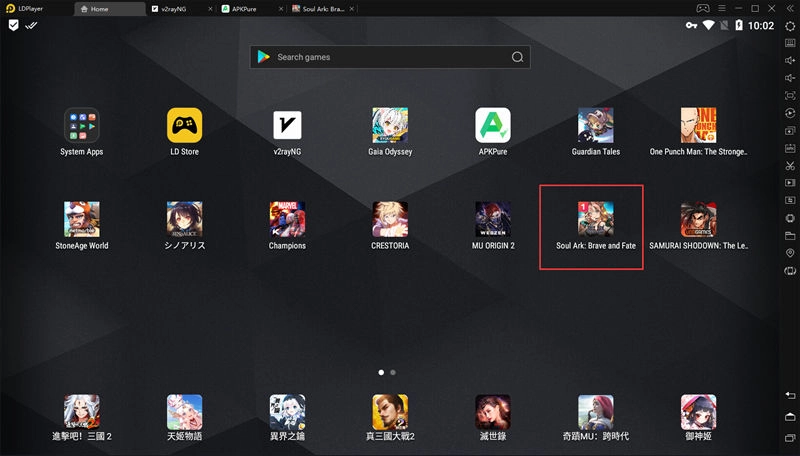Switch to the APKPure tab
The width and height of the screenshot is (800, 456).
[245, 8]
